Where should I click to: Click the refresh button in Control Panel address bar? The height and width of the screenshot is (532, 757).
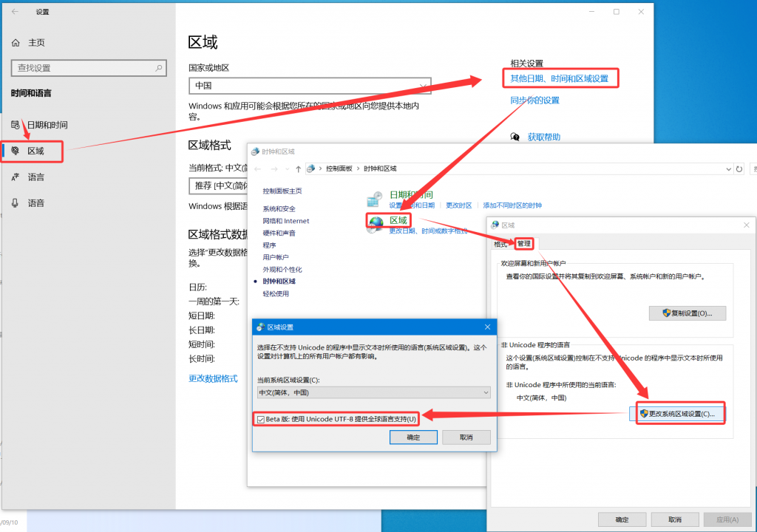click(739, 169)
